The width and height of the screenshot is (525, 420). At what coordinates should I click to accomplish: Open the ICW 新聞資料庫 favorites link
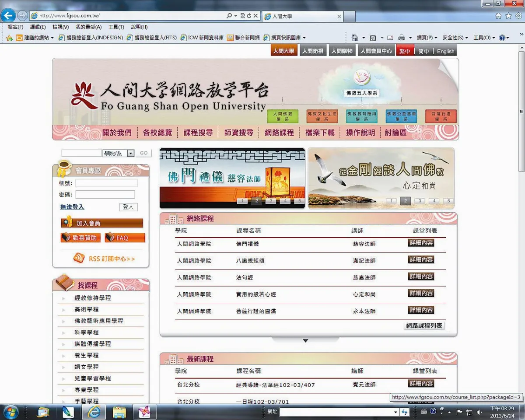(x=202, y=38)
